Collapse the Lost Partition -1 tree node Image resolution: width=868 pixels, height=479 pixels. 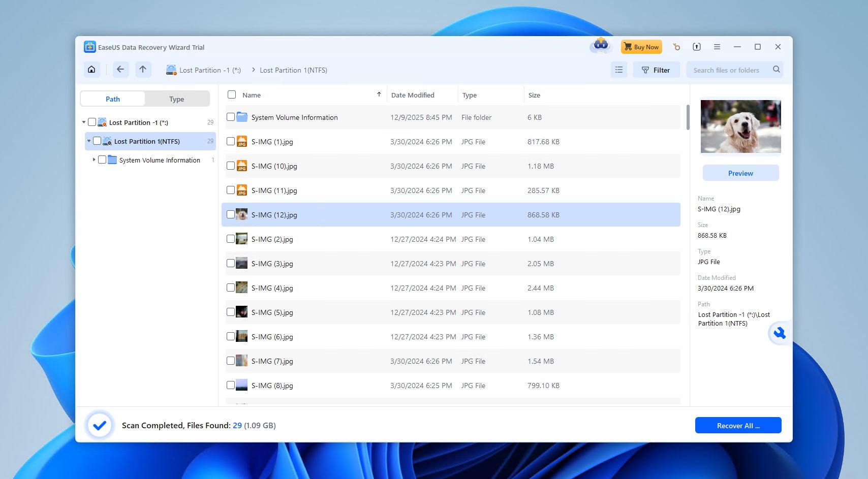pyautogui.click(x=83, y=122)
